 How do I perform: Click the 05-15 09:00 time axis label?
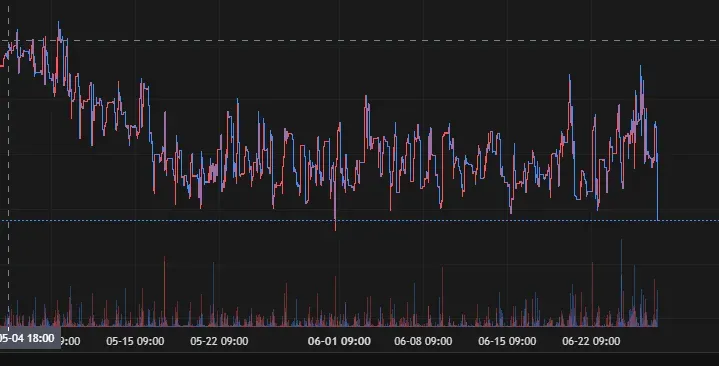pyautogui.click(x=135, y=341)
